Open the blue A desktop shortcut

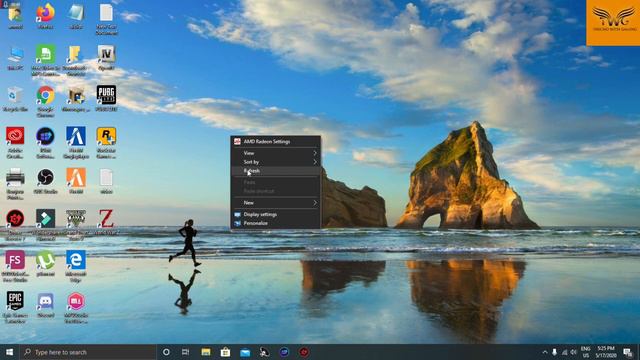(x=76, y=142)
